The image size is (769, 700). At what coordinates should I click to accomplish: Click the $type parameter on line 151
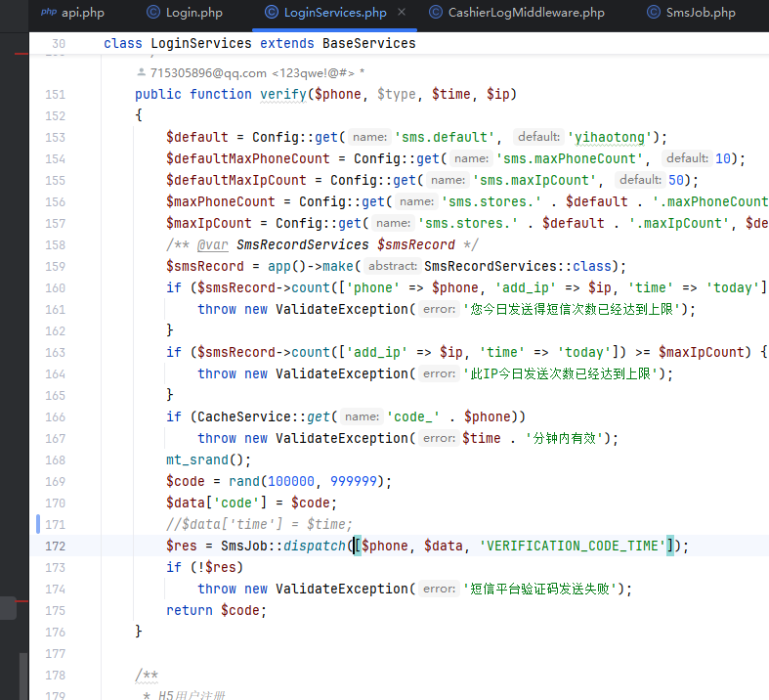397,94
